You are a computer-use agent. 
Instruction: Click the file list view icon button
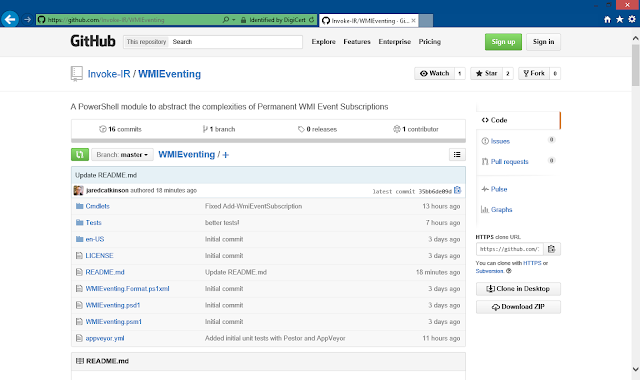coord(457,155)
